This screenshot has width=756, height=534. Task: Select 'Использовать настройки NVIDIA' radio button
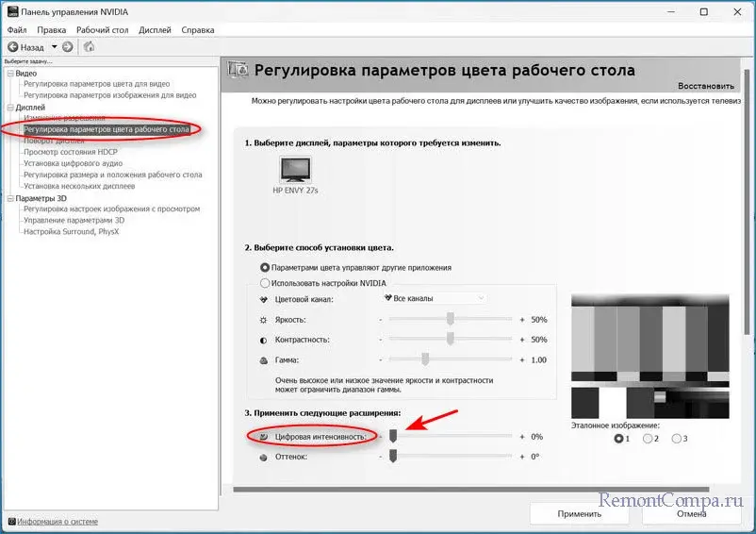tap(264, 283)
